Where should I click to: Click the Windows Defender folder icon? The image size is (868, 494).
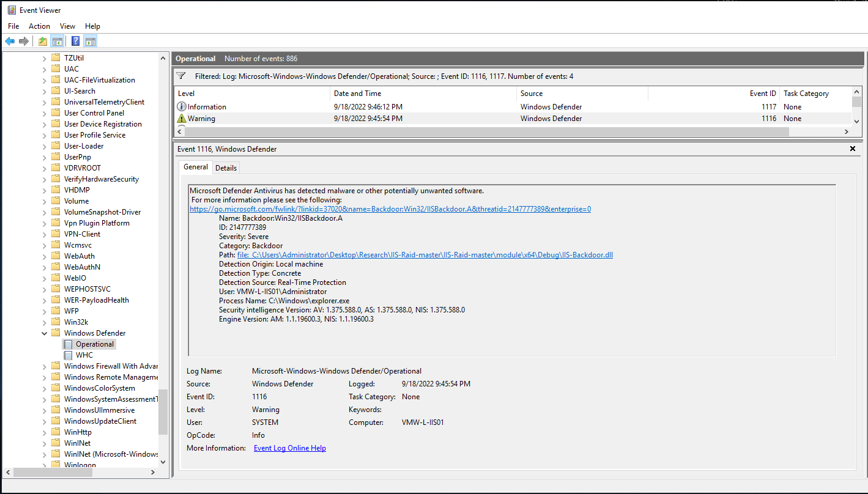[x=56, y=333]
